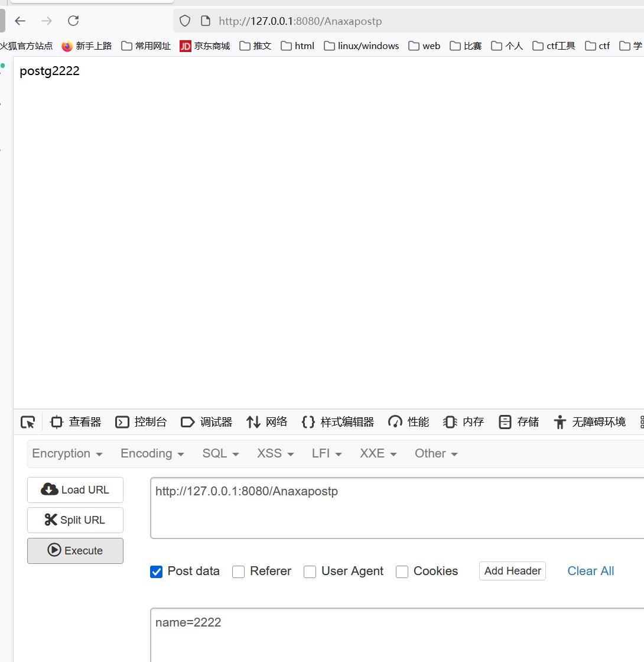Switch to the 控制台 console tab
644x662 pixels.
(141, 422)
